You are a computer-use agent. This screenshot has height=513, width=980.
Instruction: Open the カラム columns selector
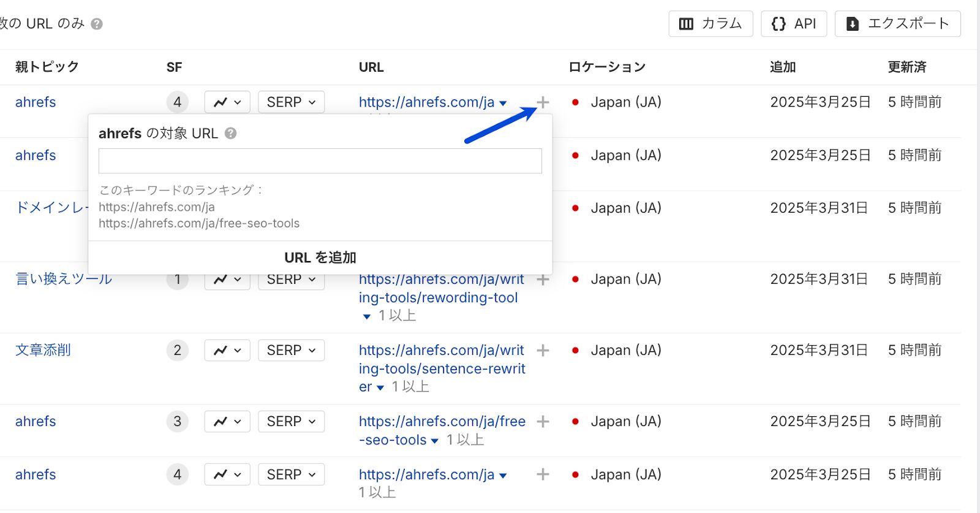pyautogui.click(x=710, y=24)
